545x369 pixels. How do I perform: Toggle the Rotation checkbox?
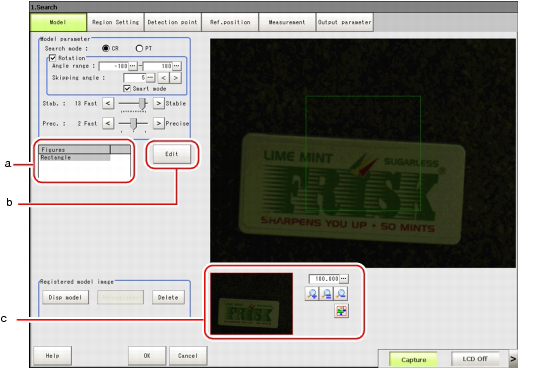pos(52,58)
